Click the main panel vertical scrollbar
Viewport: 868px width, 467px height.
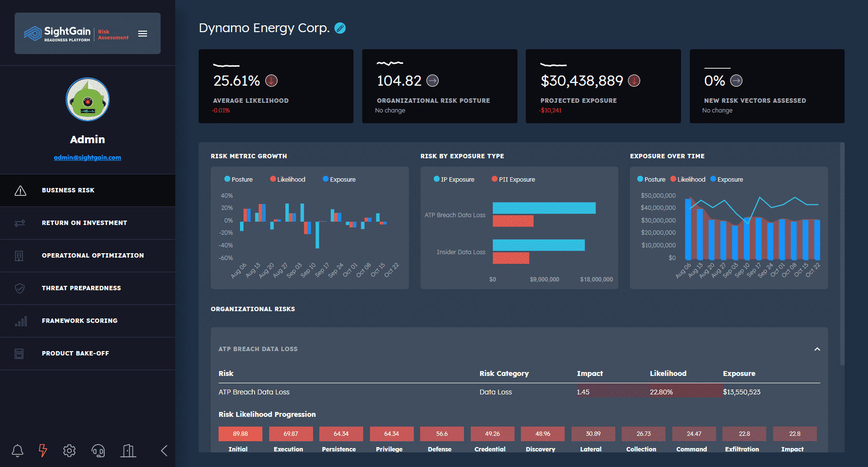click(842, 253)
